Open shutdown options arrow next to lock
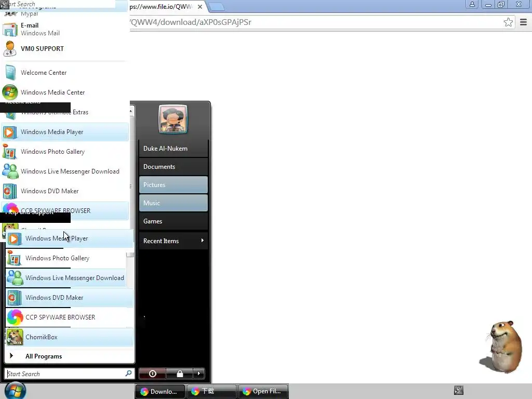 pos(199,374)
